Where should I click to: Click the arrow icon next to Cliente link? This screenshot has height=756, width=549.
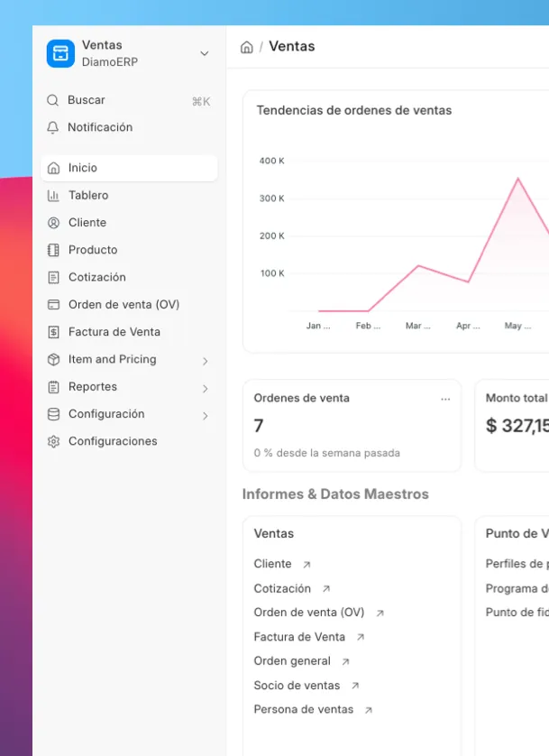pyautogui.click(x=307, y=565)
